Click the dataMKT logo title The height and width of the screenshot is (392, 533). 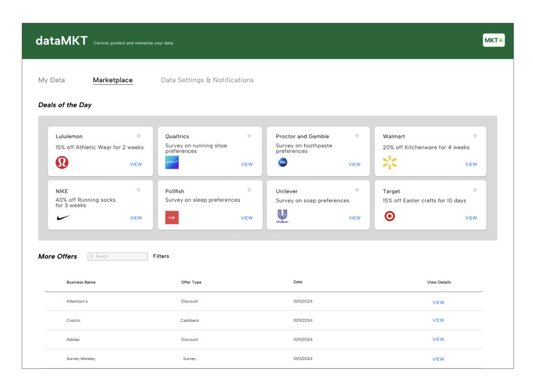61,41
